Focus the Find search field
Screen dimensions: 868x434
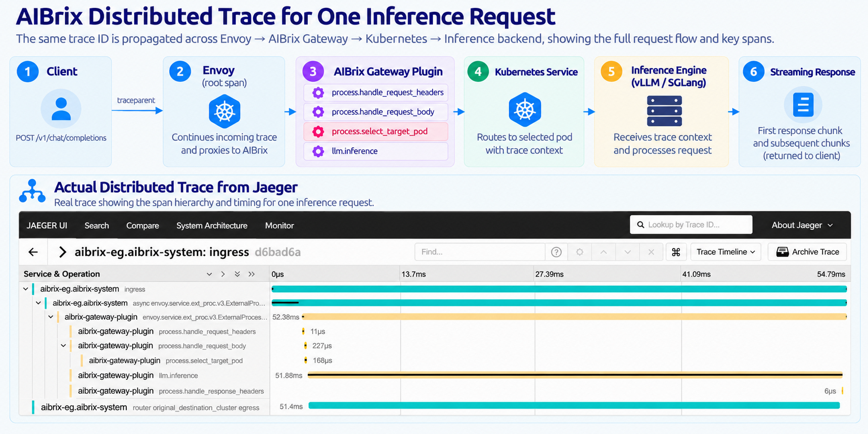[480, 252]
